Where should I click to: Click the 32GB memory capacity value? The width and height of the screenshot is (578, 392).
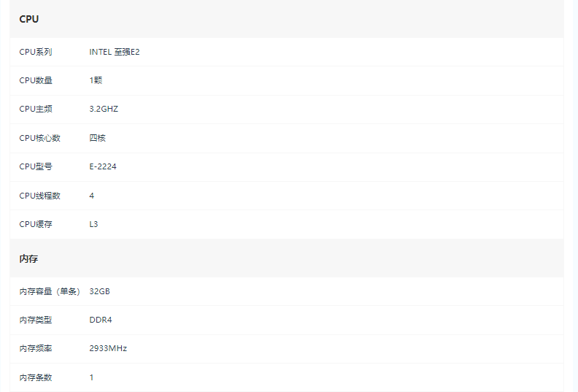[99, 291]
